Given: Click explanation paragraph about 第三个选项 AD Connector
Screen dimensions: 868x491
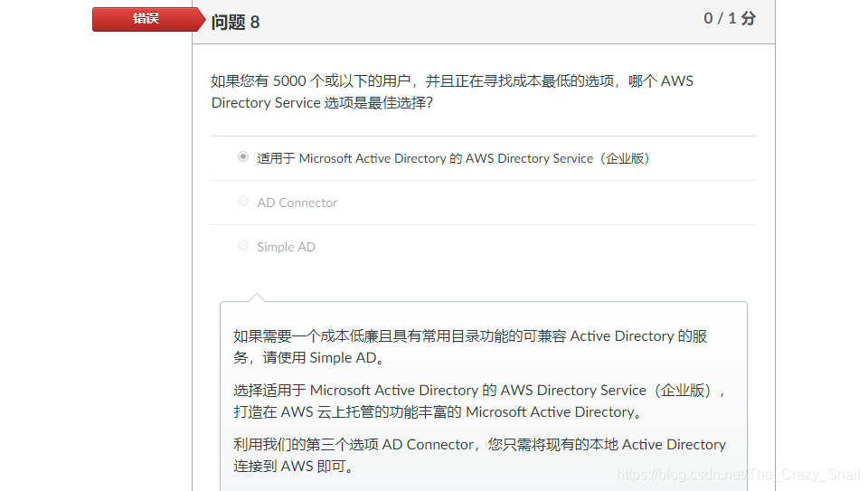Looking at the screenshot, I should coord(479,455).
